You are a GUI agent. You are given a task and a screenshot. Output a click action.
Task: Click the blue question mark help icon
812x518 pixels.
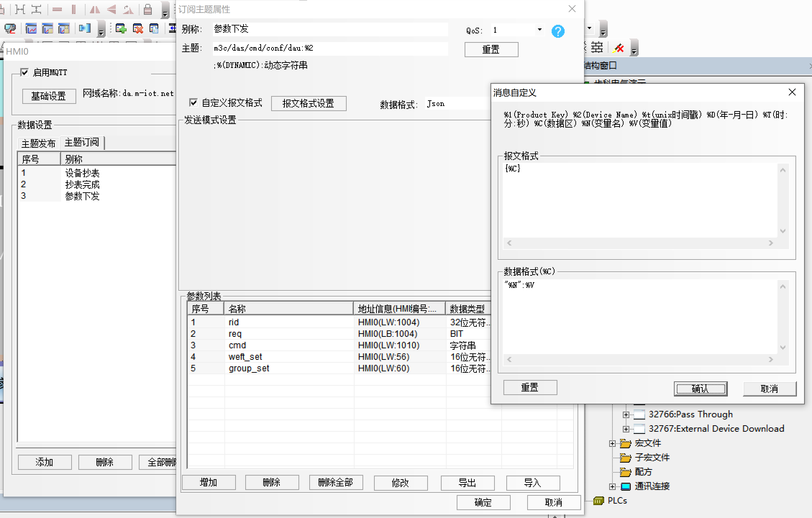coord(558,31)
